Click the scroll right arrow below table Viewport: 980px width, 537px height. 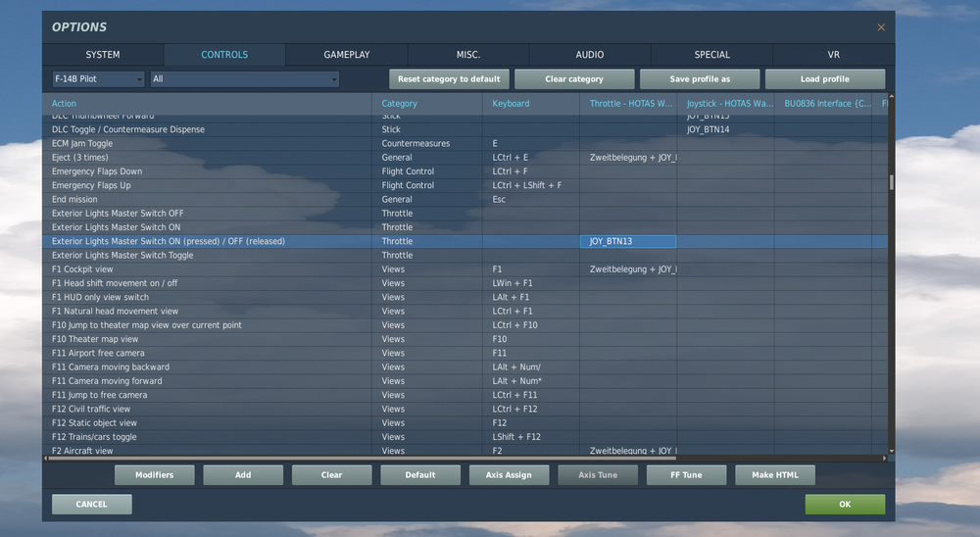coord(884,459)
